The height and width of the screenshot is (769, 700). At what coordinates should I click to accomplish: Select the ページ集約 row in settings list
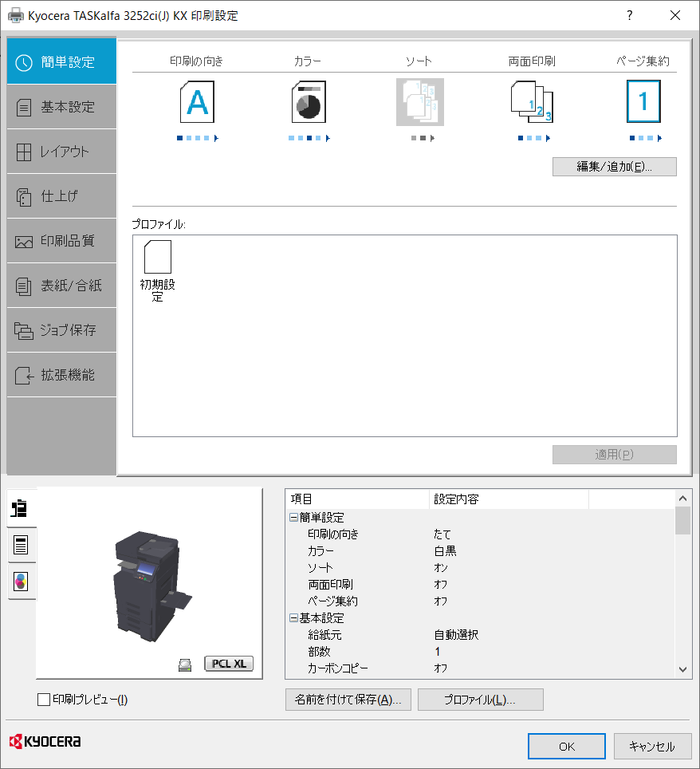(x=481, y=601)
